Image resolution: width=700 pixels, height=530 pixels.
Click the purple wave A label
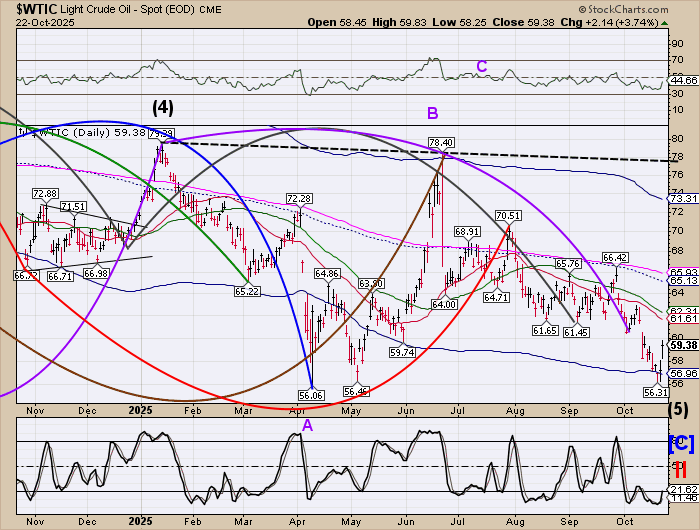point(310,425)
